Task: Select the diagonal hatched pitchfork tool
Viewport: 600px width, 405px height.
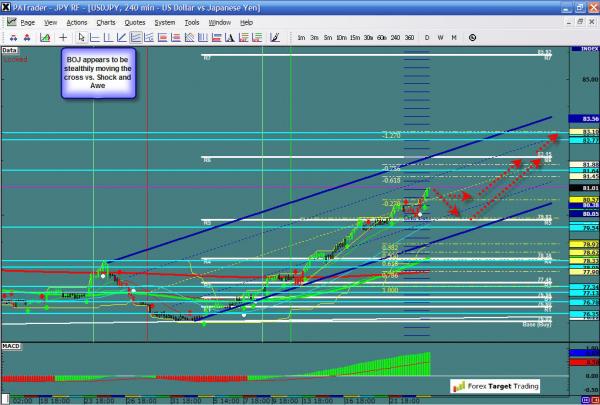Action: (x=189, y=38)
